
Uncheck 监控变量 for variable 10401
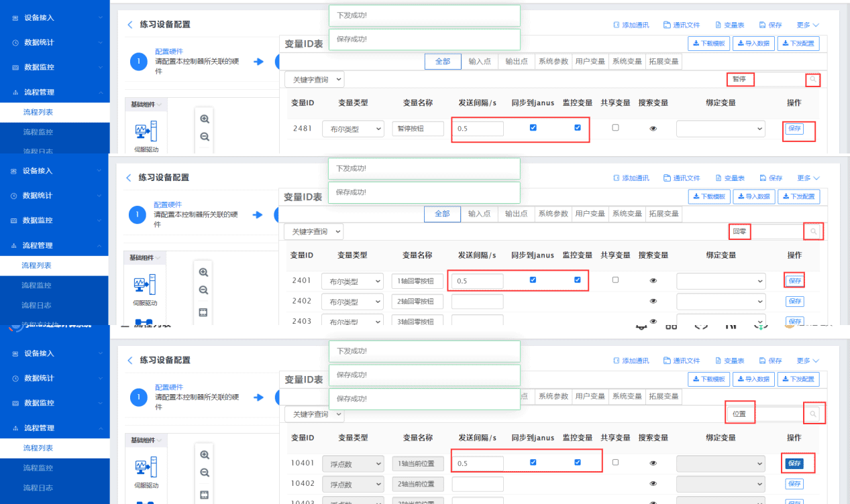(578, 462)
